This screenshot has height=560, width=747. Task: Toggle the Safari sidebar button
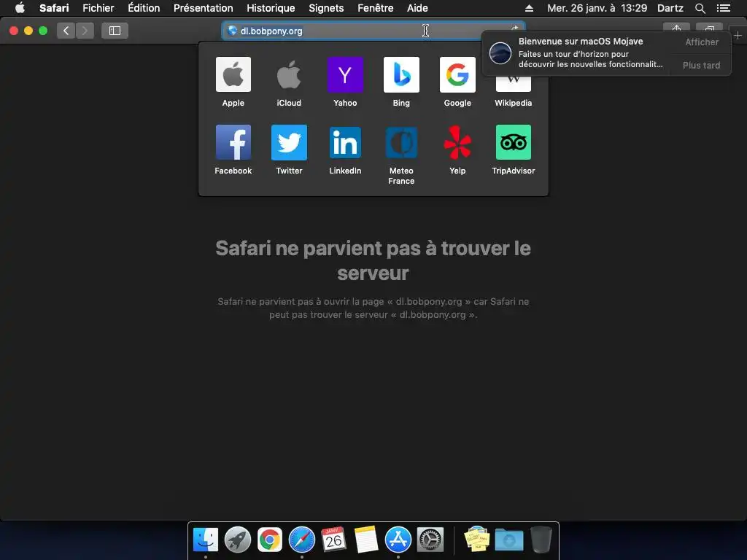tap(115, 31)
